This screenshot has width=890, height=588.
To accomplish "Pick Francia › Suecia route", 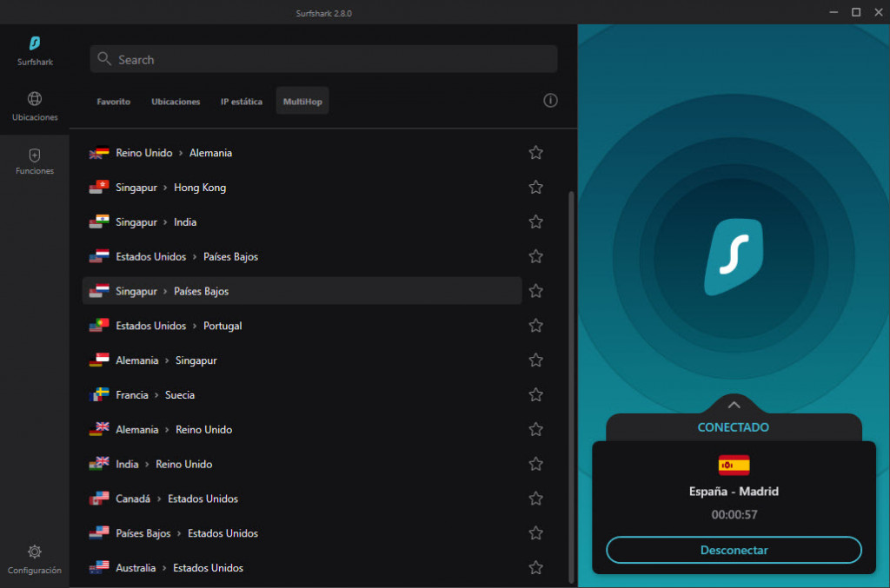I will [302, 394].
